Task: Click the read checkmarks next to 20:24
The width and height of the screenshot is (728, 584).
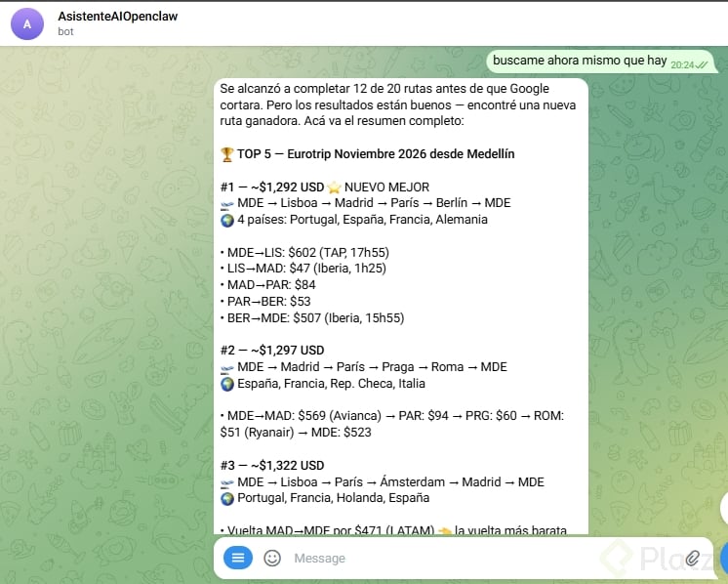Action: click(702, 65)
